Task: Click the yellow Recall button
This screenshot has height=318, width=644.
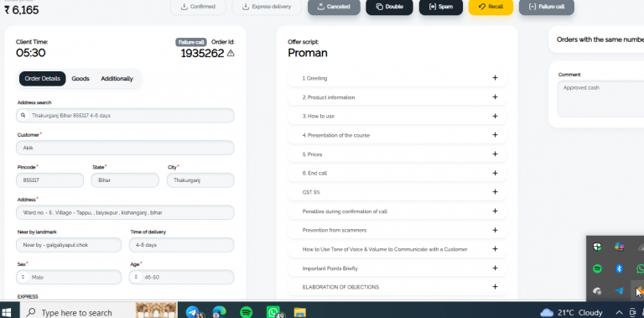Action: point(491,7)
